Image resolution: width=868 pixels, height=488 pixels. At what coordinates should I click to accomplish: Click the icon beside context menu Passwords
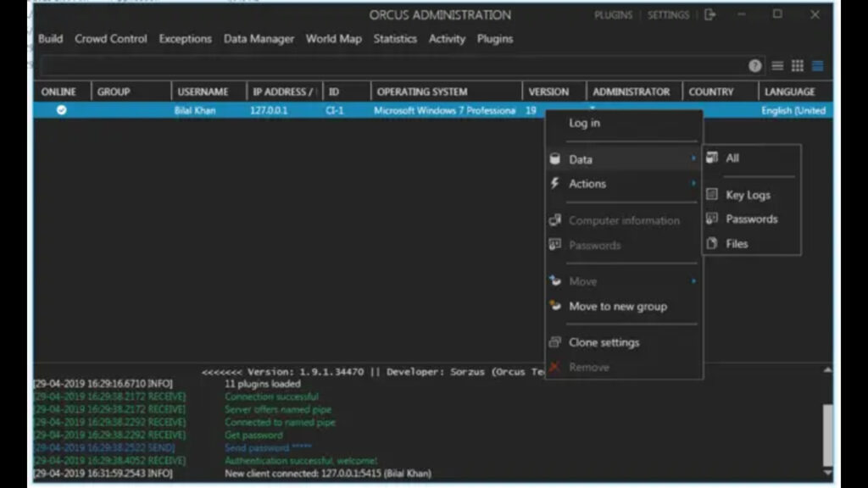554,245
